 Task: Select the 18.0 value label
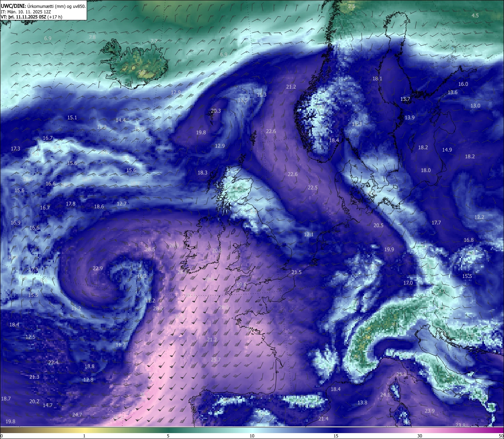click(426, 170)
